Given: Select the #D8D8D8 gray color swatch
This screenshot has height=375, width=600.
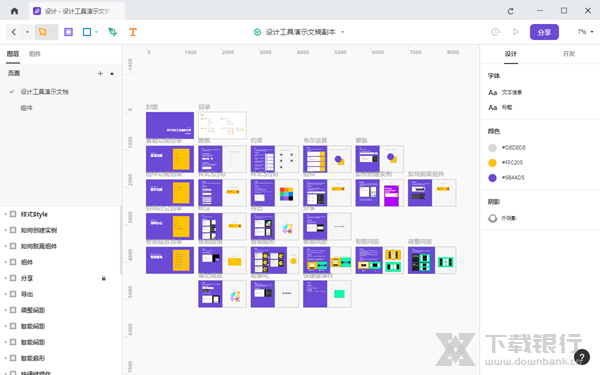Looking at the screenshot, I should point(492,148).
